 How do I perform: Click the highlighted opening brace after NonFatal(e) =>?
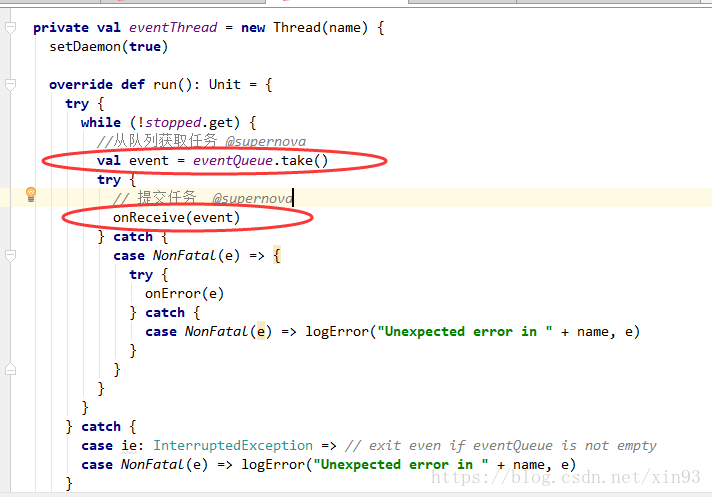point(277,256)
